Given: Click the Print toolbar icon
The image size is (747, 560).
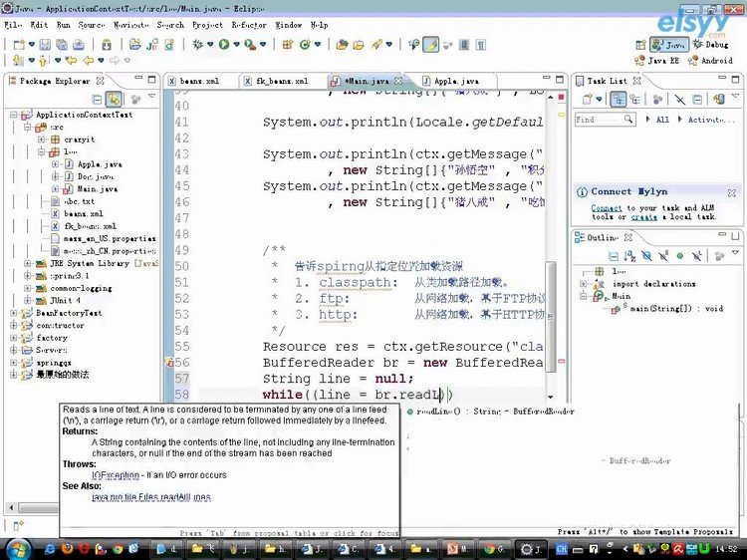Looking at the screenshot, I should (79, 45).
